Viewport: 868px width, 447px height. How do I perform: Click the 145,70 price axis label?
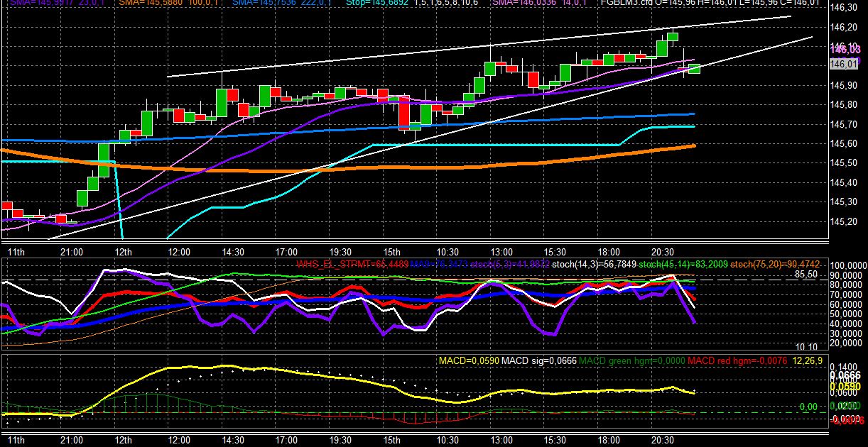(x=842, y=124)
